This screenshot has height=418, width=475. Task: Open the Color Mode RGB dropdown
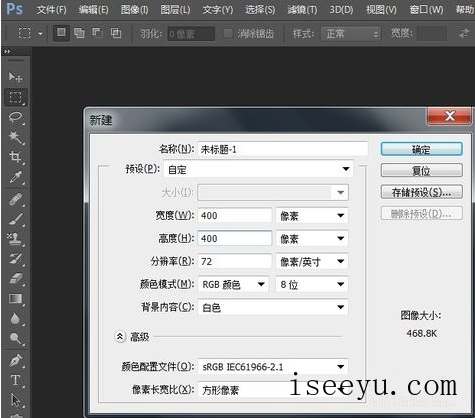point(233,284)
